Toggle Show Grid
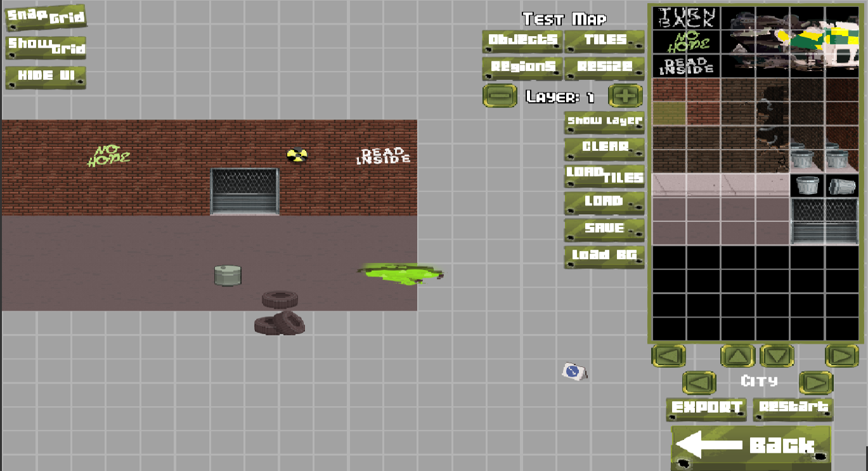868x471 pixels. pos(46,47)
